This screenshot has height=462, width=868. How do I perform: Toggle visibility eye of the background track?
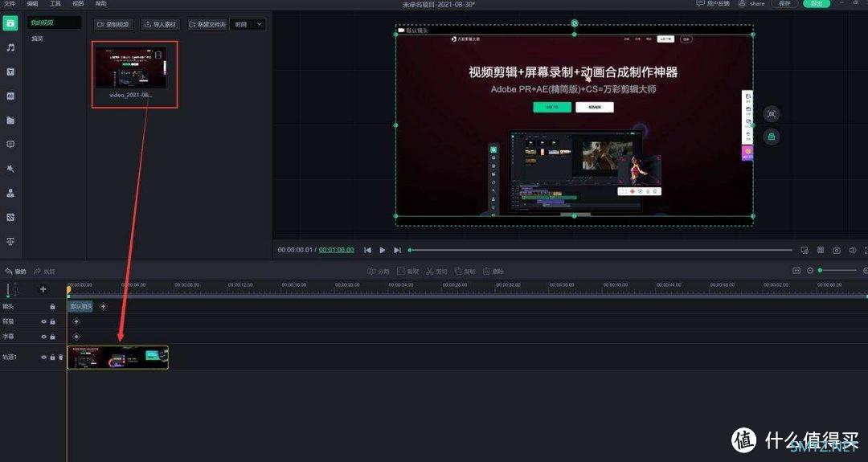pyautogui.click(x=43, y=321)
